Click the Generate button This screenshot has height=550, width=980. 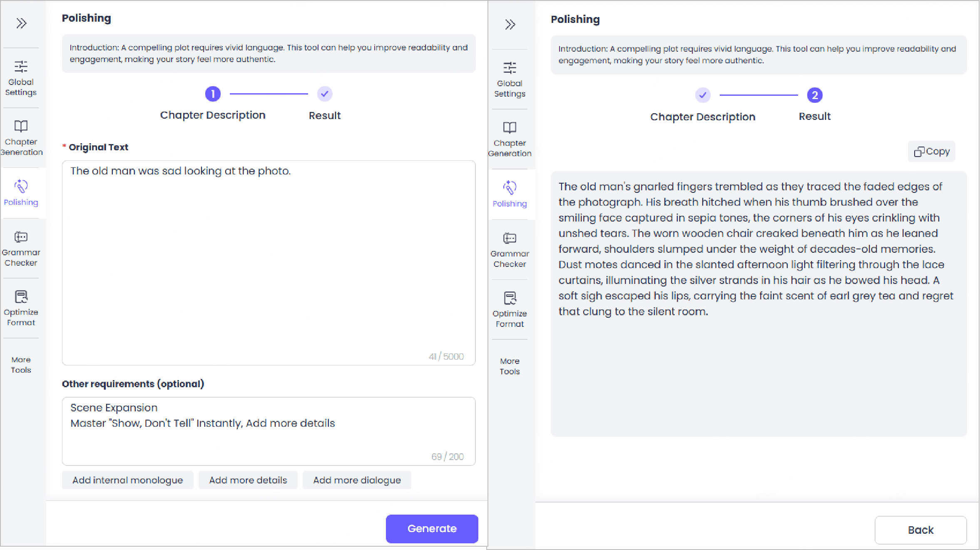[x=432, y=528]
